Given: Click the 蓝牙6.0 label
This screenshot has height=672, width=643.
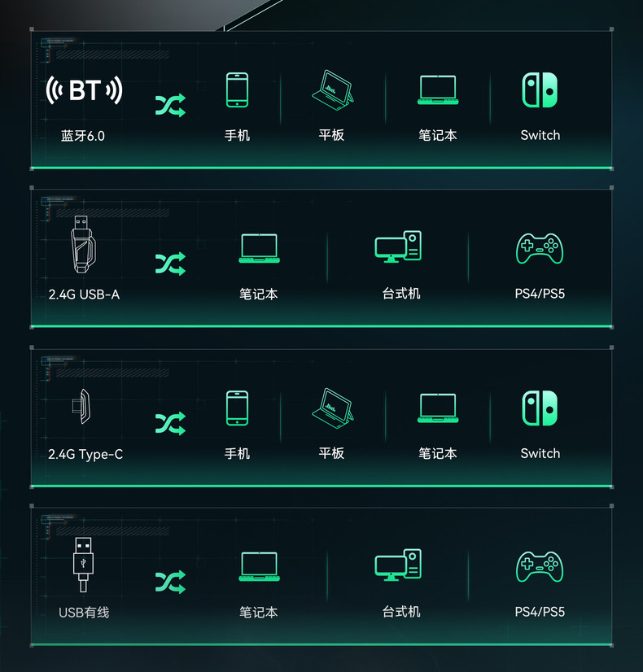Looking at the screenshot, I should pyautogui.click(x=83, y=136).
